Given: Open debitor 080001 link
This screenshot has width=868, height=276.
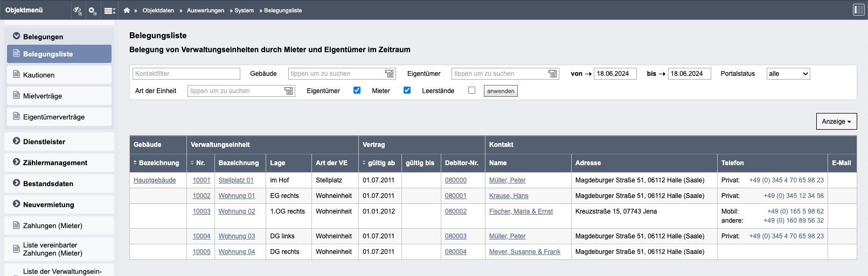Looking at the screenshot, I should tap(456, 196).
